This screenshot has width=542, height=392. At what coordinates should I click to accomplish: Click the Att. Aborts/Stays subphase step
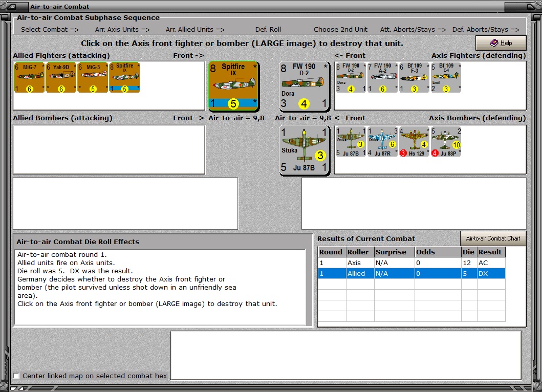click(x=413, y=29)
